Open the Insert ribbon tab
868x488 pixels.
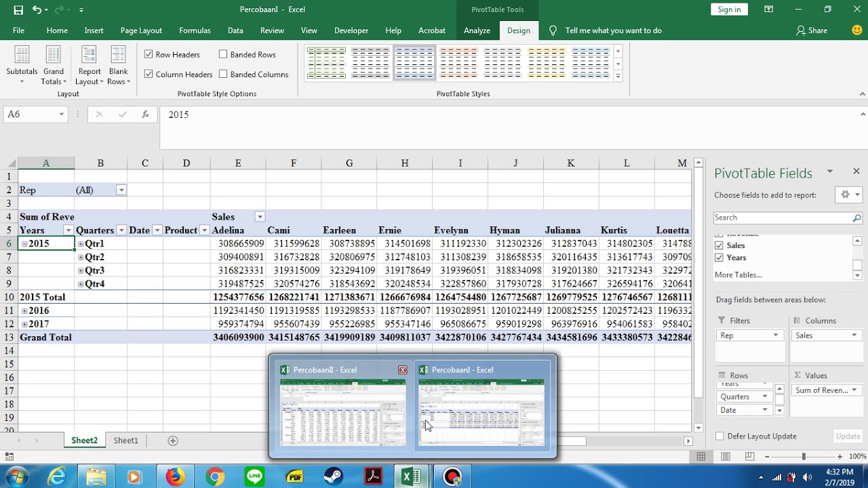(94, 30)
